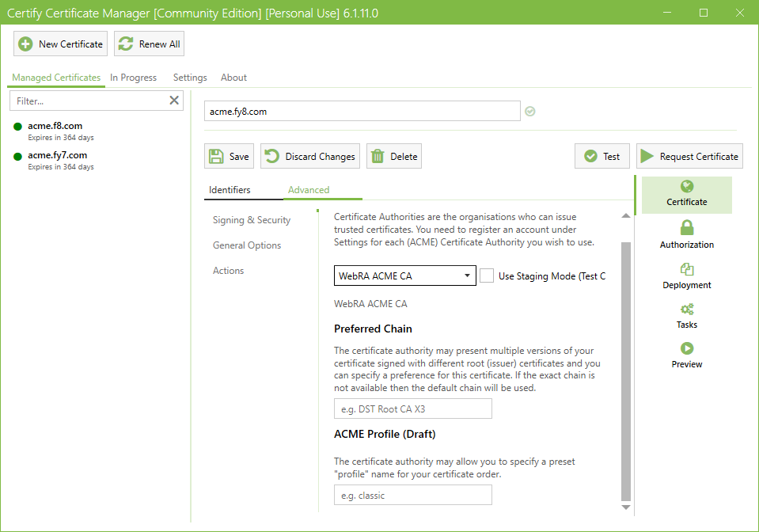Screen dimensions: 759x532
Task: Click the scroll down arrow of settings panel
Action: pyautogui.click(x=626, y=507)
